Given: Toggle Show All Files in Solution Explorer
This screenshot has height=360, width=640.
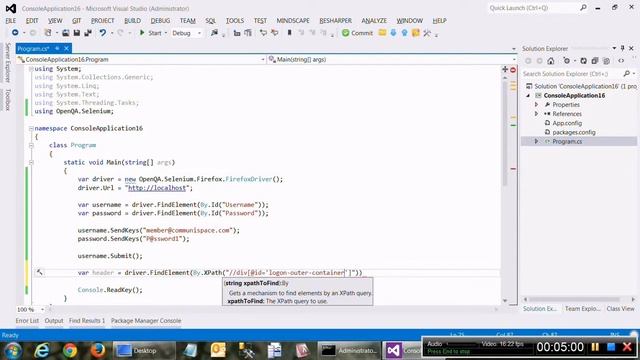Looking at the screenshot, I should tap(606, 61).
